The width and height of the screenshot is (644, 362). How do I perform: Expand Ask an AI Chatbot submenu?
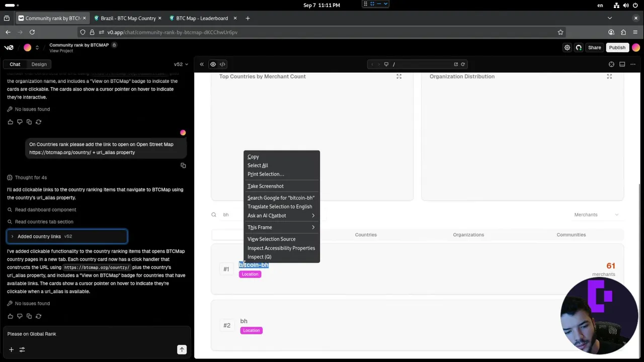(281, 216)
